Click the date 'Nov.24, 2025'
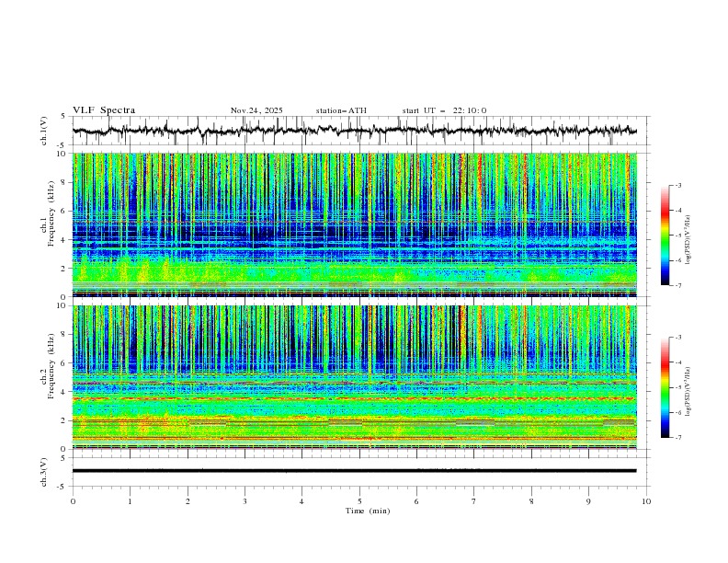 click(x=256, y=110)
